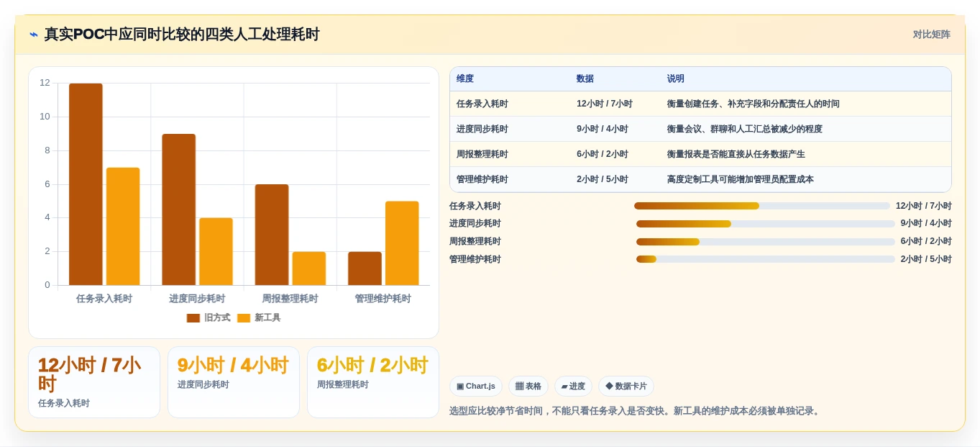Click the 新工具 bar for 任务录入耗时

point(123,226)
